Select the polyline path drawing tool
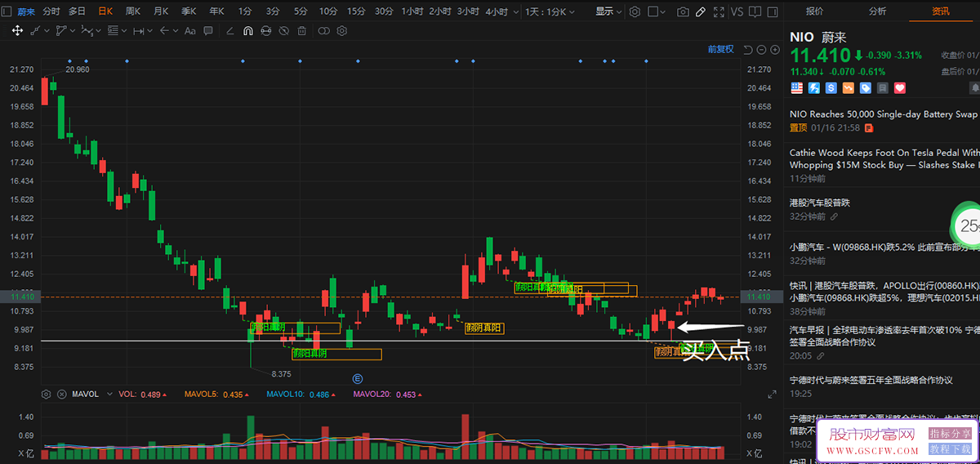Screen dimensions: 980x464 coord(61,30)
